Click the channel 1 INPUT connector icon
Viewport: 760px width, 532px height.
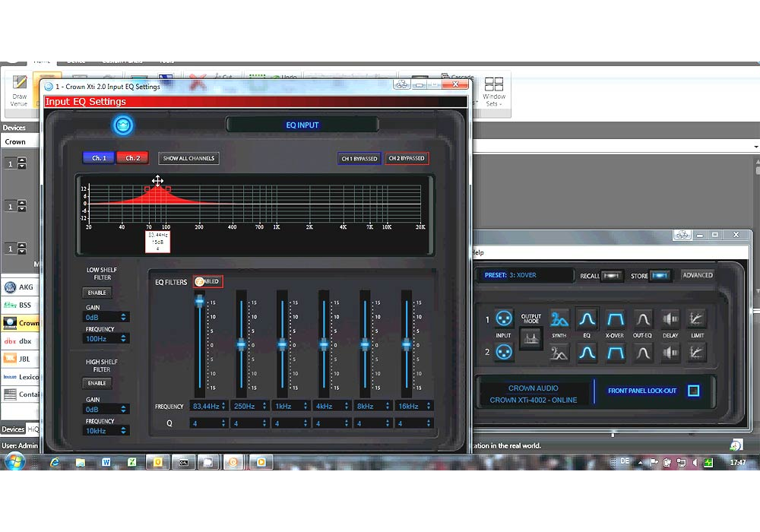click(504, 318)
